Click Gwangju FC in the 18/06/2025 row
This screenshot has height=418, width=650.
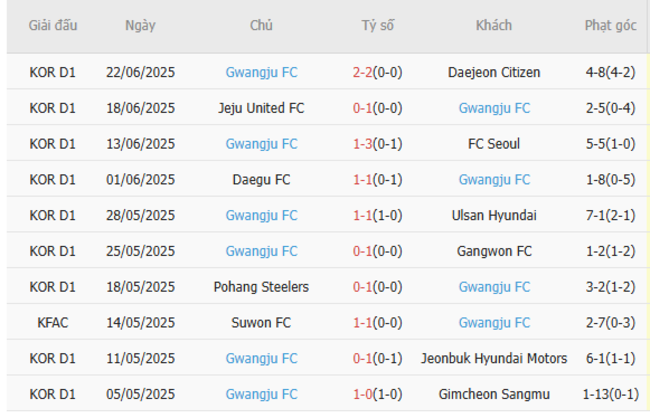(x=494, y=108)
